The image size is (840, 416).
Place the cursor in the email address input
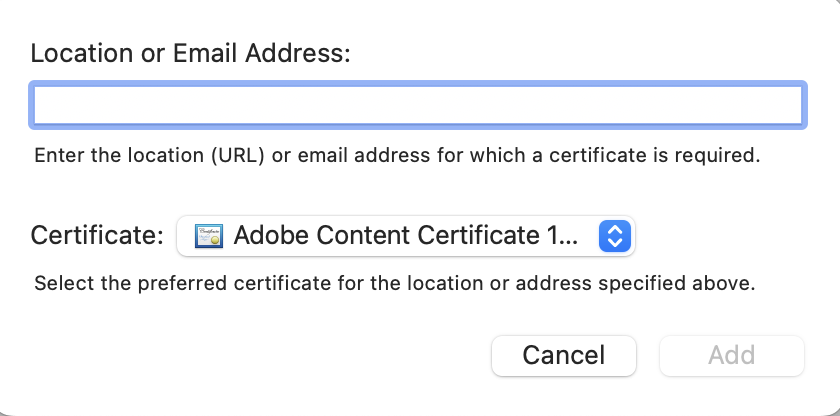(418, 105)
